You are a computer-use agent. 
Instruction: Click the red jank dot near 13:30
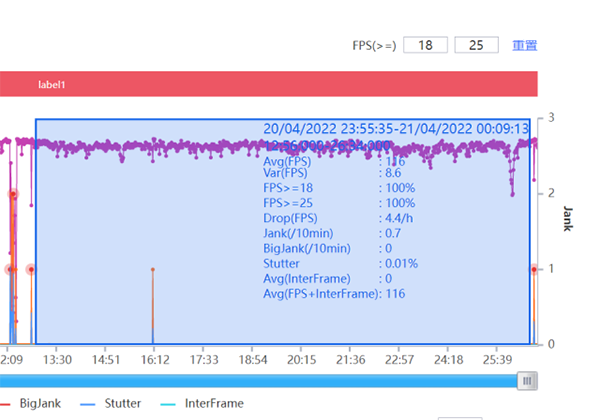coord(31,269)
